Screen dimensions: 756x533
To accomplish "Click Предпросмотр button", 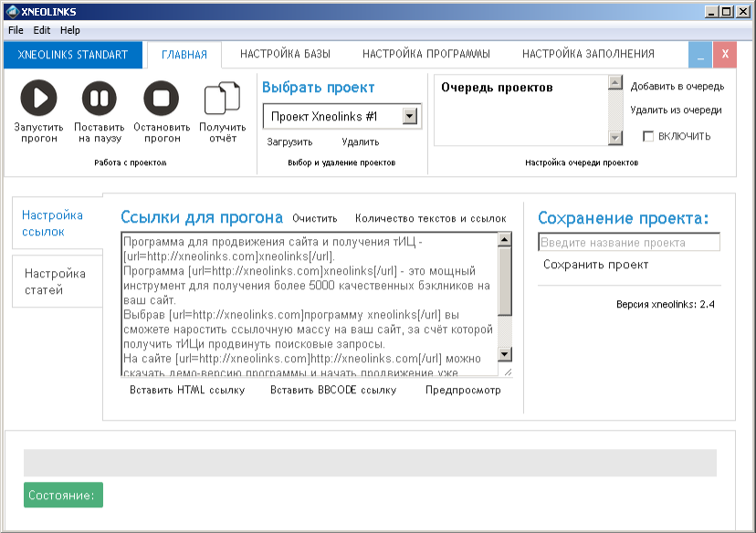I will (x=463, y=390).
